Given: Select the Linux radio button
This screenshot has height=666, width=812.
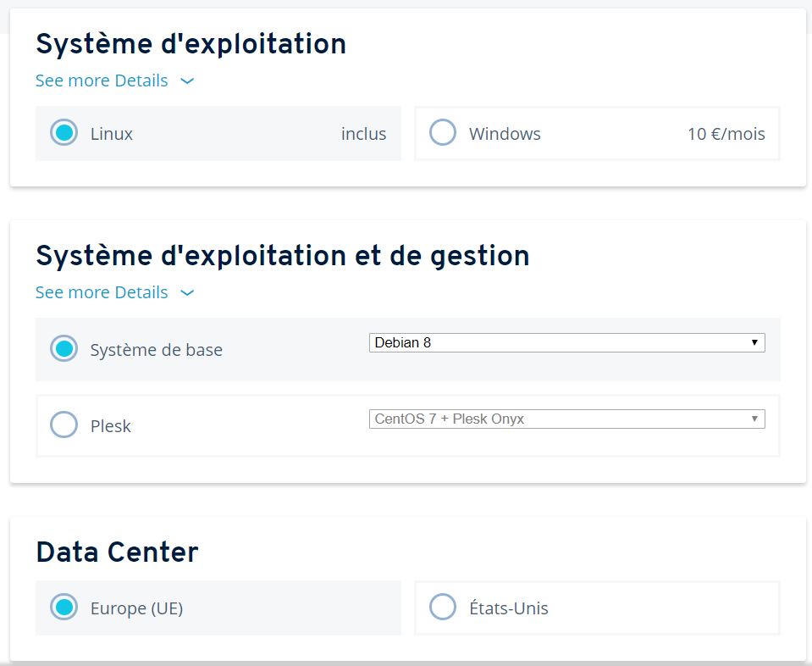Looking at the screenshot, I should [x=64, y=133].
